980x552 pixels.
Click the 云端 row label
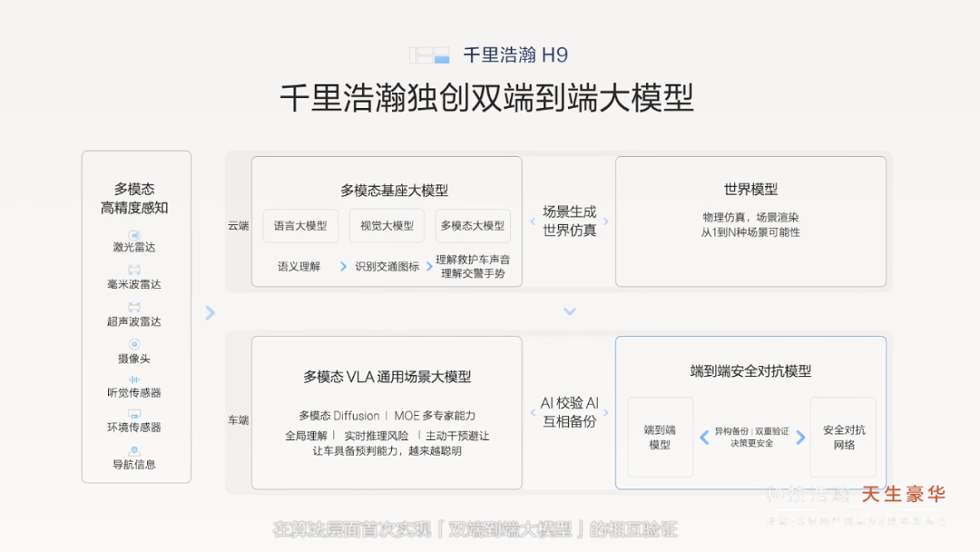[238, 226]
